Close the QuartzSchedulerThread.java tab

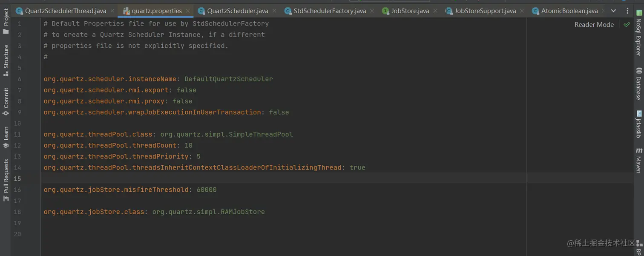(x=112, y=11)
